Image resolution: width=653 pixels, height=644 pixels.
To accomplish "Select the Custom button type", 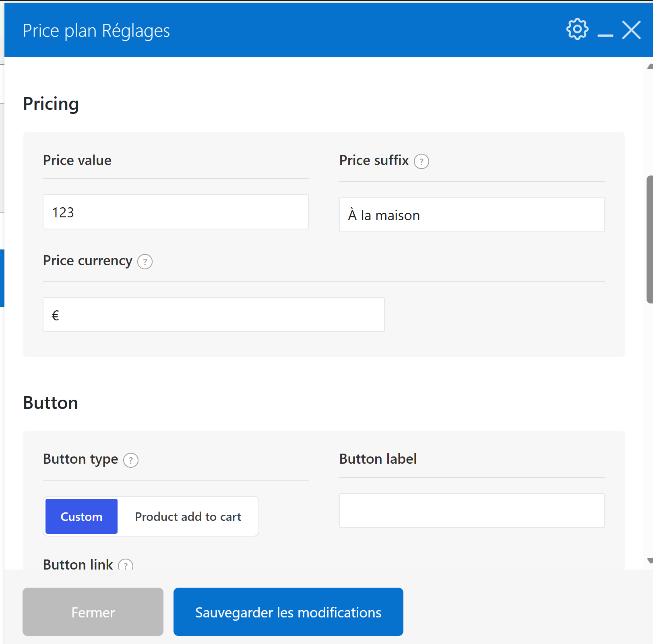I will point(81,516).
